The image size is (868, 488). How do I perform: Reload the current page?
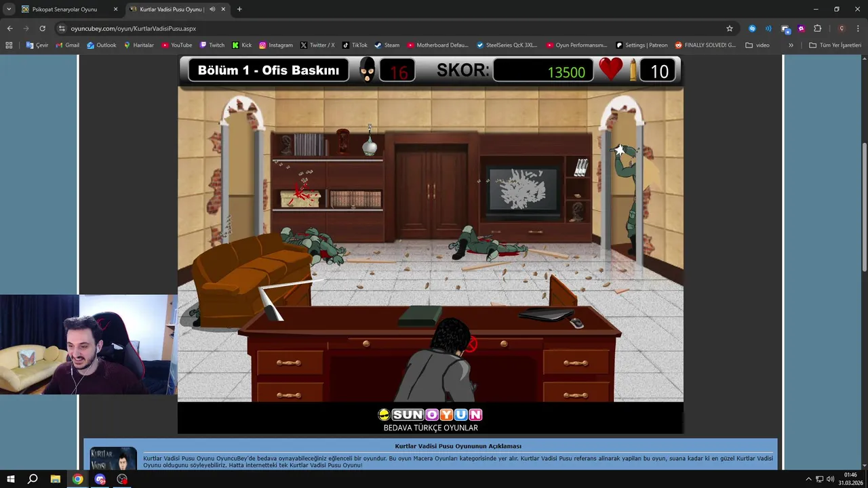click(x=42, y=28)
